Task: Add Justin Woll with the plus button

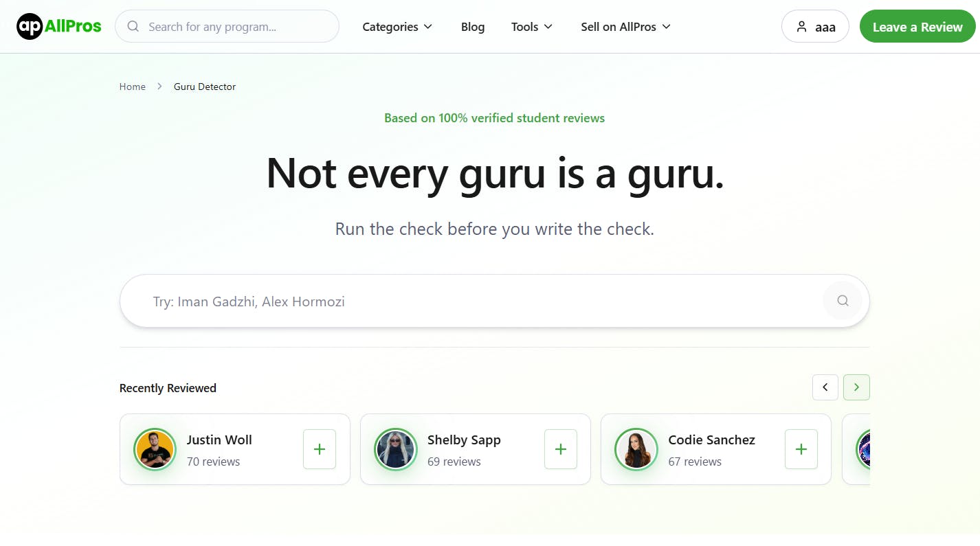Action: click(320, 449)
